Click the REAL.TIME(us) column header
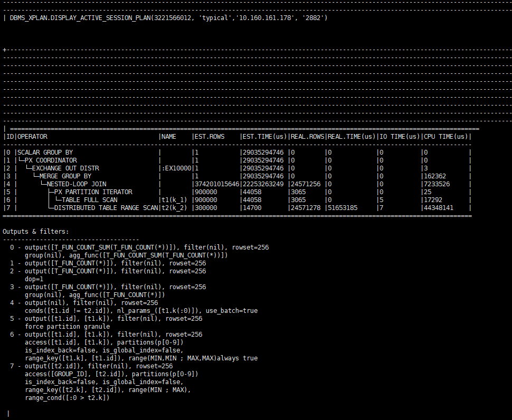512x420 pixels. [351, 137]
